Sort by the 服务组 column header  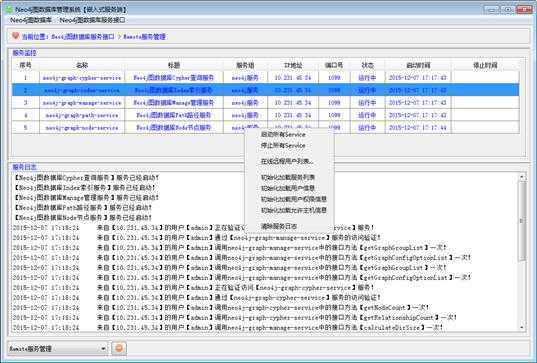tap(245, 65)
